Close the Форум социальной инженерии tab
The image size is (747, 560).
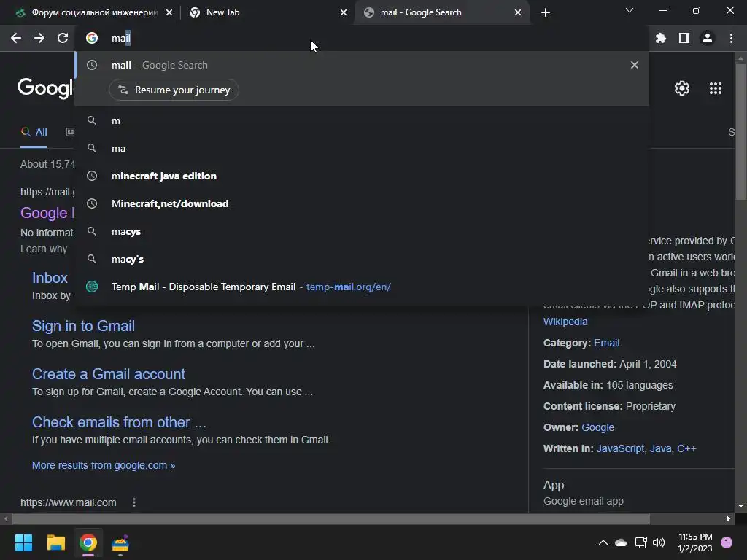coord(169,12)
